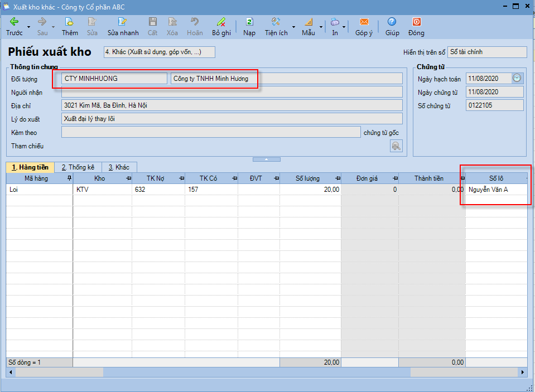
Task: Open Sửa nhanh quick edit
Action: (x=123, y=22)
